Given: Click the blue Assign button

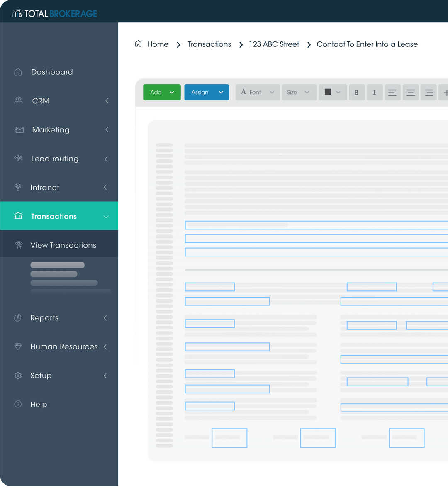Looking at the screenshot, I should pos(207,92).
